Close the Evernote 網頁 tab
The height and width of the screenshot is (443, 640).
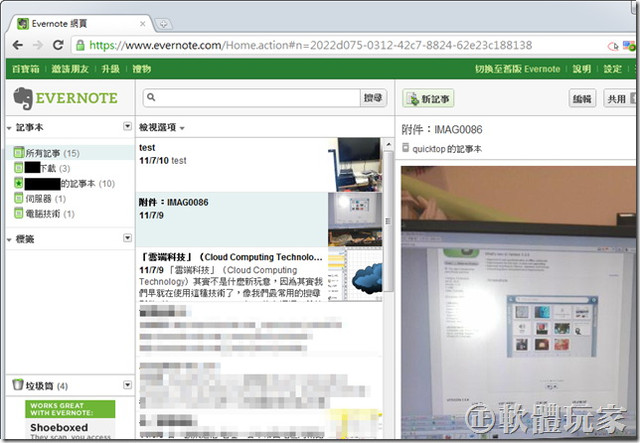tap(142, 24)
